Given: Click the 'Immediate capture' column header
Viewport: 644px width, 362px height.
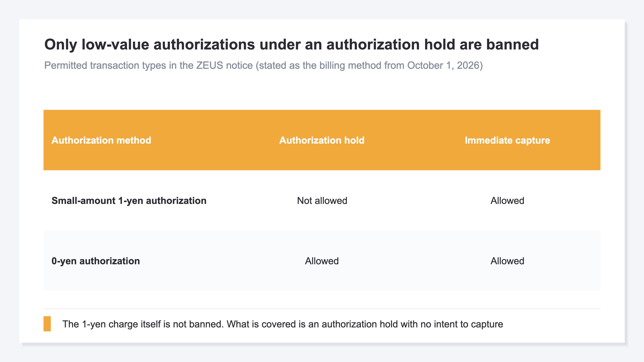Looking at the screenshot, I should (x=507, y=140).
